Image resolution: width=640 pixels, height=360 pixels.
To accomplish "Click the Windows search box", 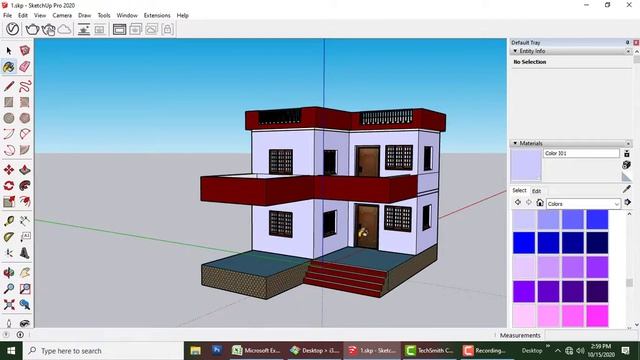I will pos(104,351).
